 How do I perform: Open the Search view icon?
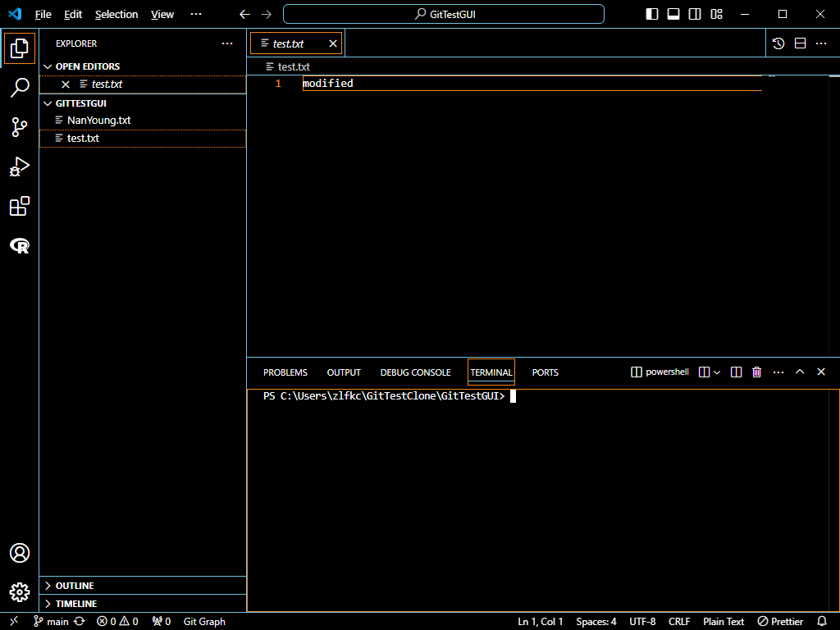click(x=20, y=87)
